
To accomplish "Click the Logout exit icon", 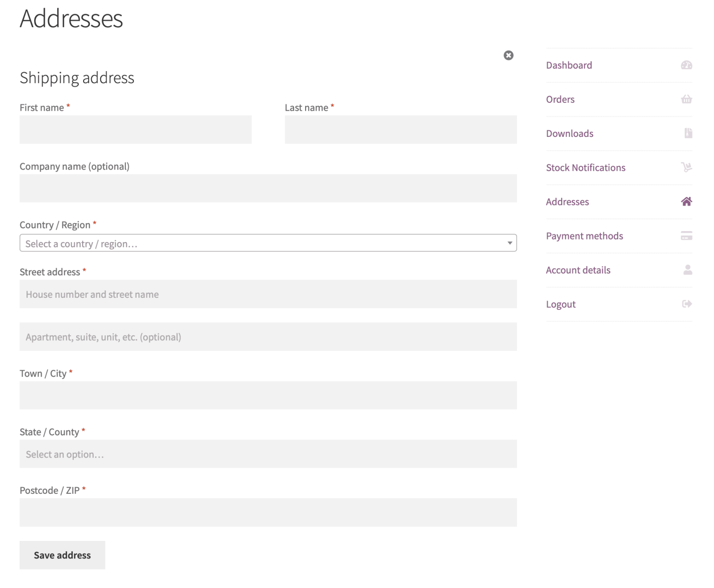I will coord(686,303).
